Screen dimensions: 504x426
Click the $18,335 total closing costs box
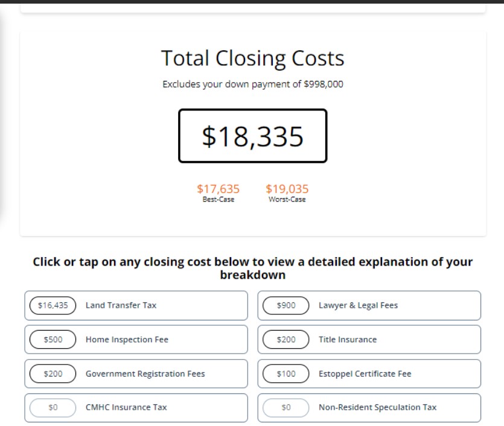tap(252, 136)
